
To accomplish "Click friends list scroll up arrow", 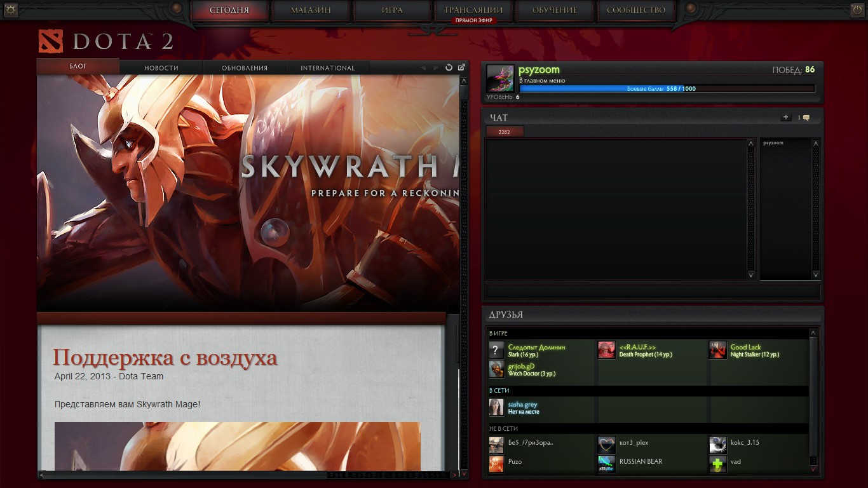I will (813, 333).
